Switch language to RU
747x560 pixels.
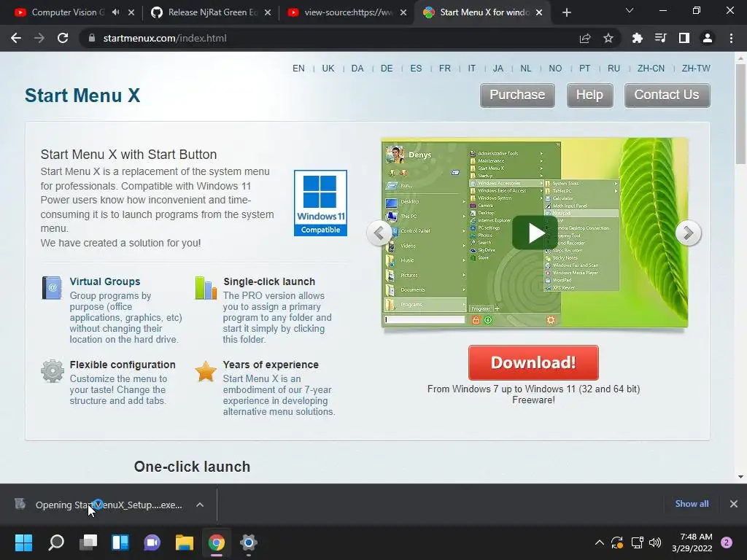pyautogui.click(x=614, y=68)
